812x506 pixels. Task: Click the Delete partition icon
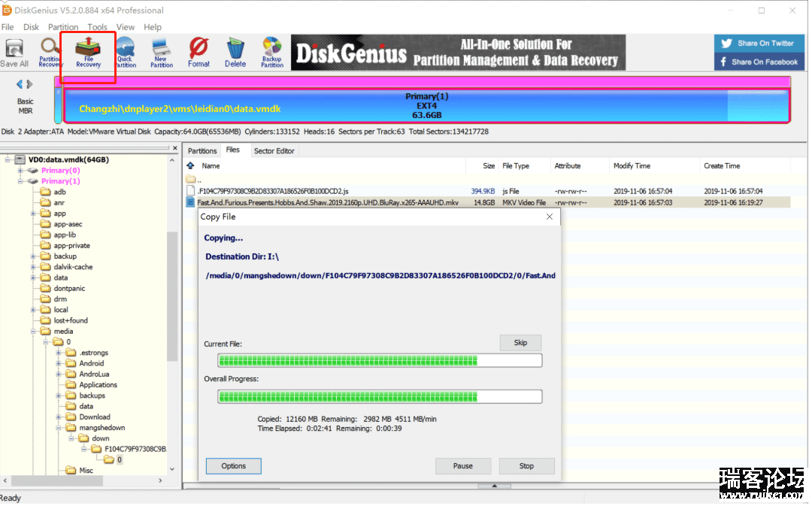tap(235, 53)
